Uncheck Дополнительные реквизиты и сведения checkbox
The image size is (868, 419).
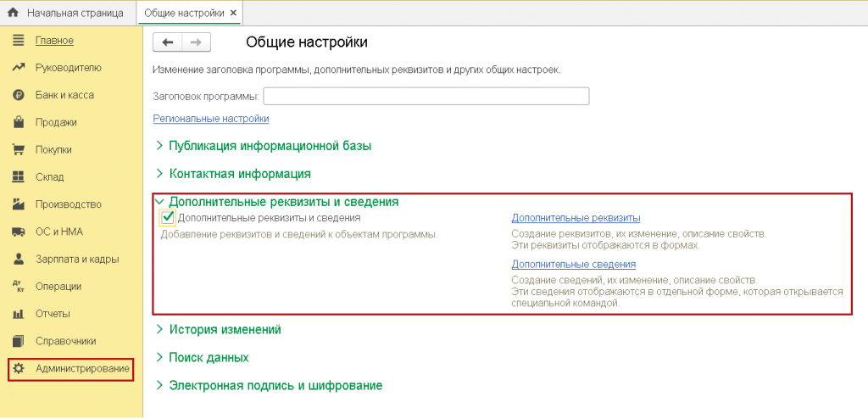pos(168,219)
